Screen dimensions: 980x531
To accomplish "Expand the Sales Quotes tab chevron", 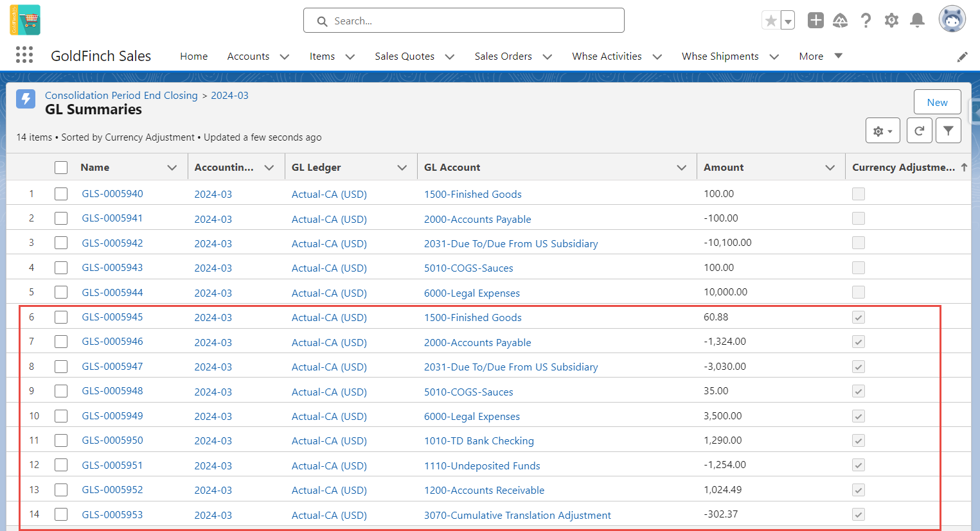I will 450,57.
